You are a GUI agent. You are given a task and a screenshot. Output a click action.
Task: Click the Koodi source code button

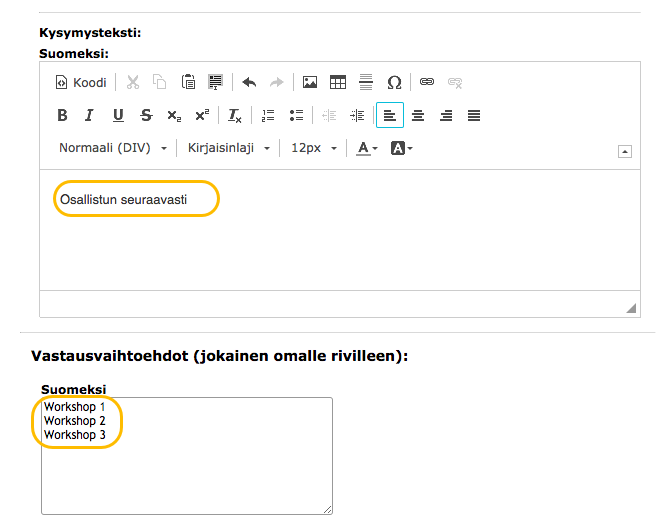pyautogui.click(x=81, y=82)
